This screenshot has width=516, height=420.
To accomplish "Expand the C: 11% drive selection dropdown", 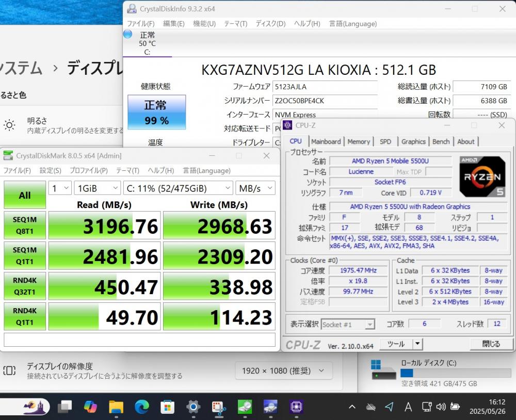I will [178, 188].
